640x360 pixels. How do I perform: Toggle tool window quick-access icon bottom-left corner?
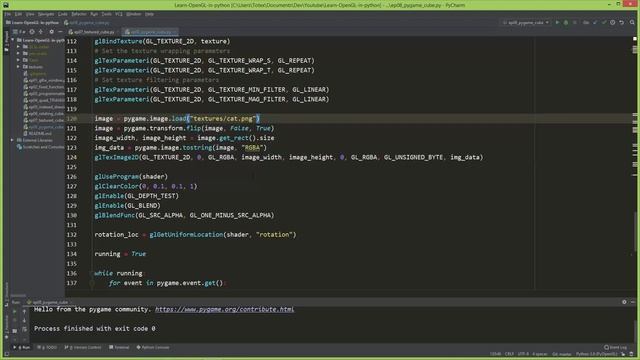pyautogui.click(x=6, y=354)
